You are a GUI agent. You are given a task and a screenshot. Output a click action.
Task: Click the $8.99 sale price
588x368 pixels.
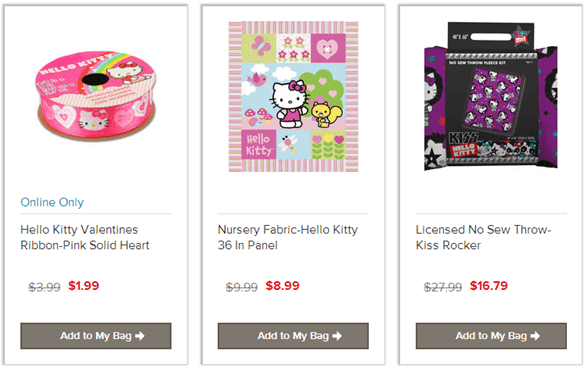click(282, 286)
